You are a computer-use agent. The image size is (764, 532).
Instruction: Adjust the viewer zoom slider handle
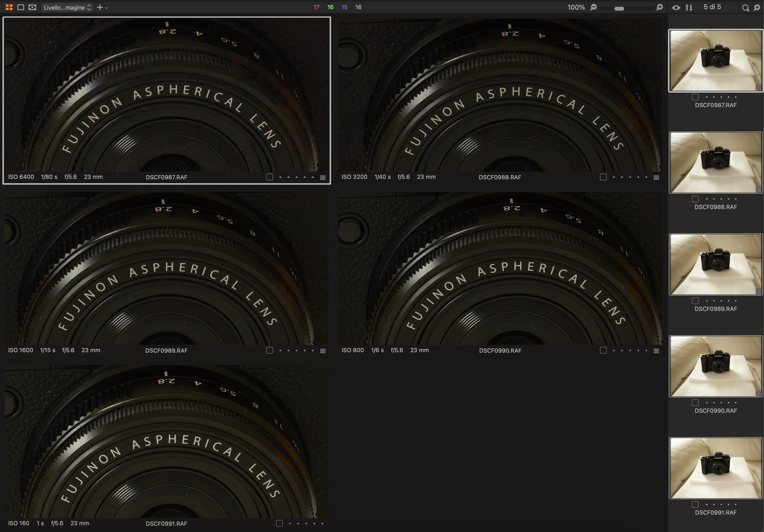tap(619, 9)
